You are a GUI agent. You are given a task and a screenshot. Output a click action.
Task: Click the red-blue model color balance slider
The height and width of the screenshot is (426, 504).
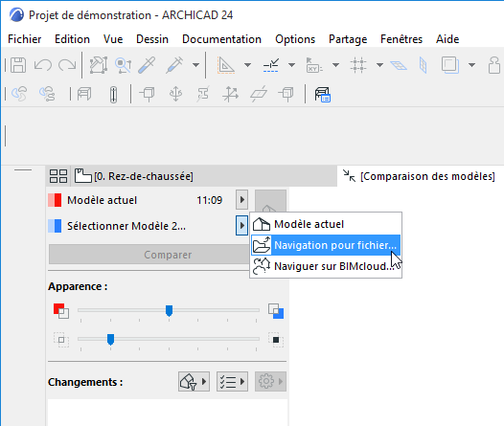[x=169, y=310]
